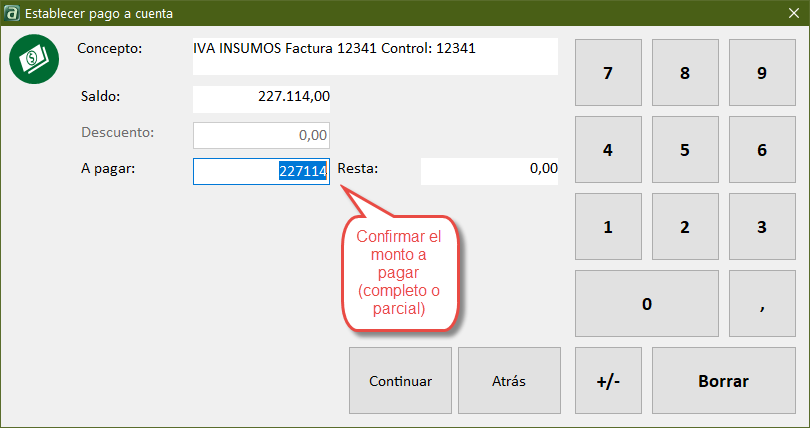Focus the A pagar amount field
810x428 pixels.
coord(261,172)
